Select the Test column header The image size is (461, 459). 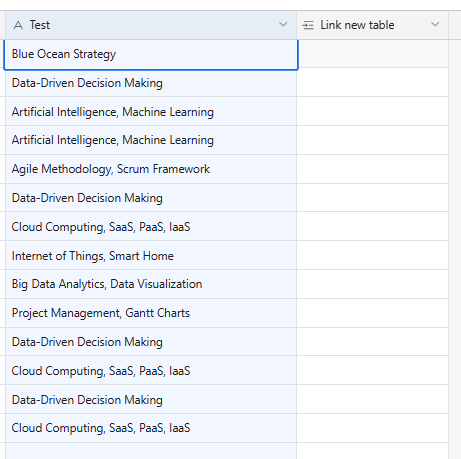point(151,25)
